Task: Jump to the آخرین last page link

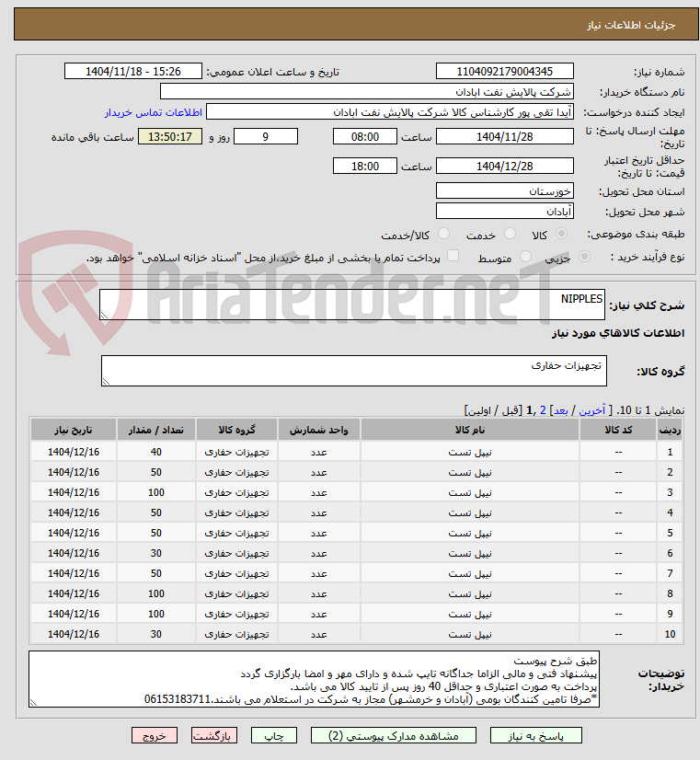Action: 592,410
